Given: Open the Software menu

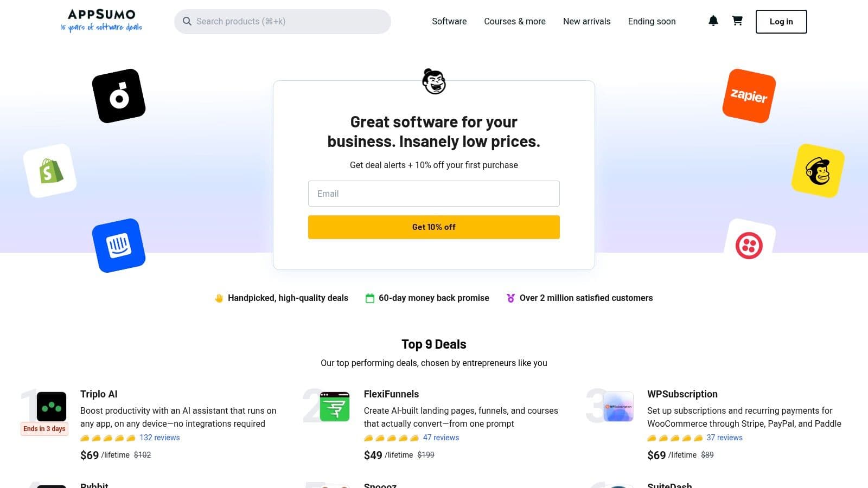Looking at the screenshot, I should [449, 21].
